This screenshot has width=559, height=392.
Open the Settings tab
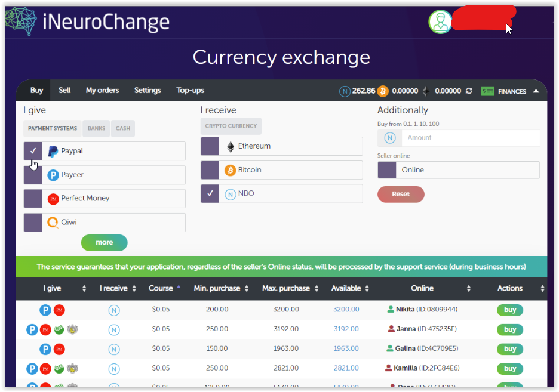[x=148, y=91]
